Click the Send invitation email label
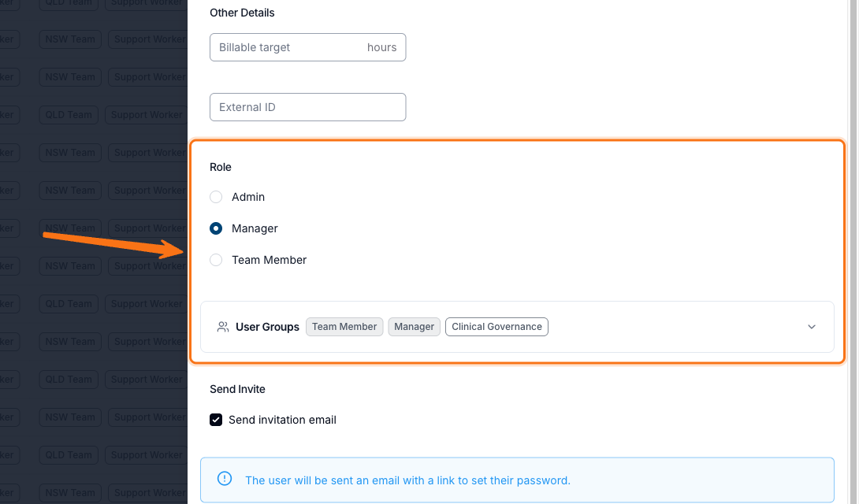The width and height of the screenshot is (859, 504). pos(282,420)
